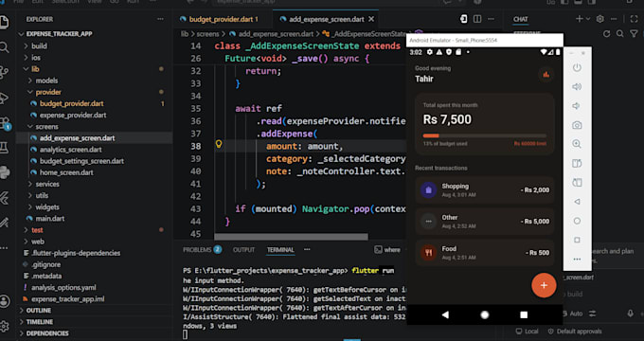Screen dimensions: 644x341
Task: Tap Android home navigation button
Action: pos(485,314)
